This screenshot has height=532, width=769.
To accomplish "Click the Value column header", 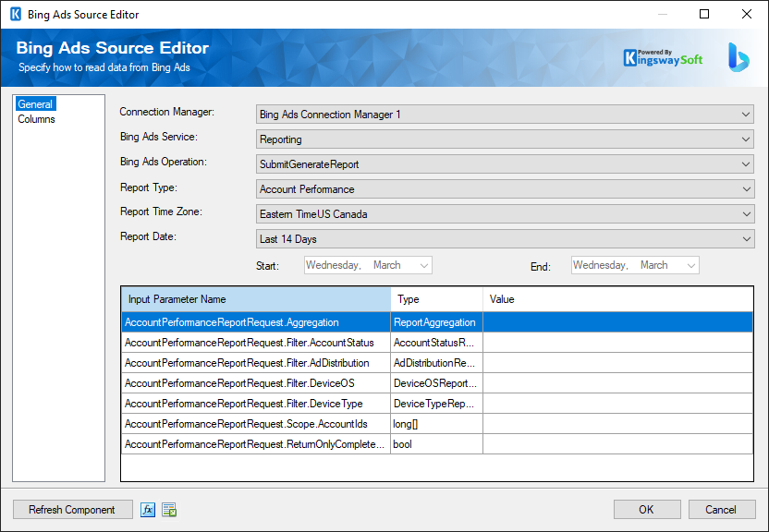I will [618, 299].
